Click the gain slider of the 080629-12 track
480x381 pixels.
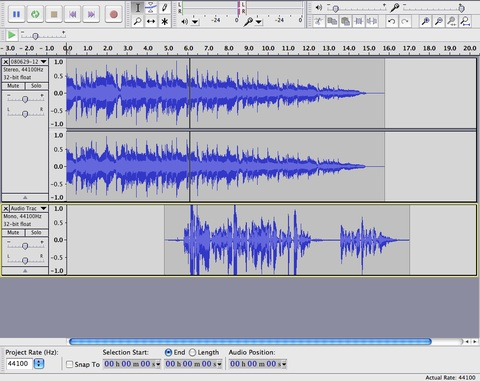(25, 99)
